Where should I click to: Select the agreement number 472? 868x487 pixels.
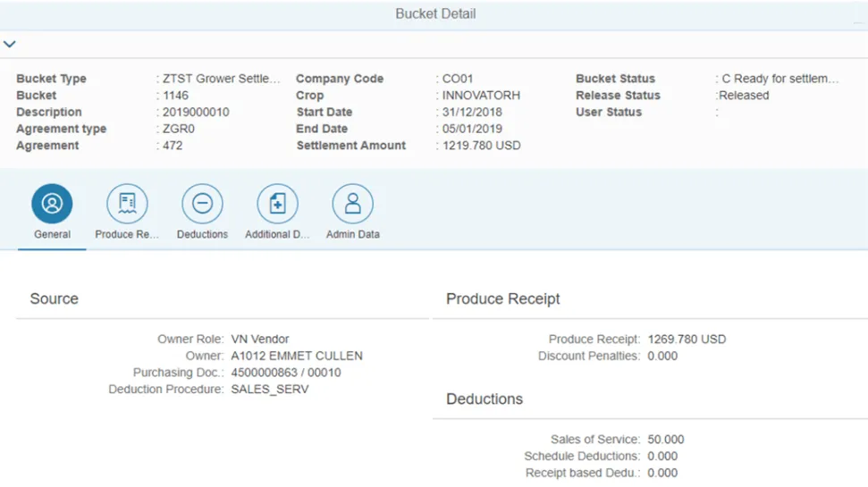173,146
